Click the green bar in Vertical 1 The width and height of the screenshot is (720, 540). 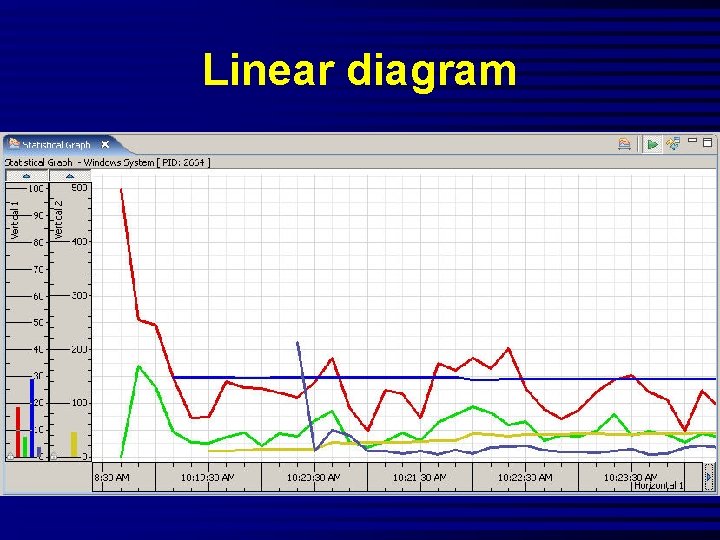[25, 447]
